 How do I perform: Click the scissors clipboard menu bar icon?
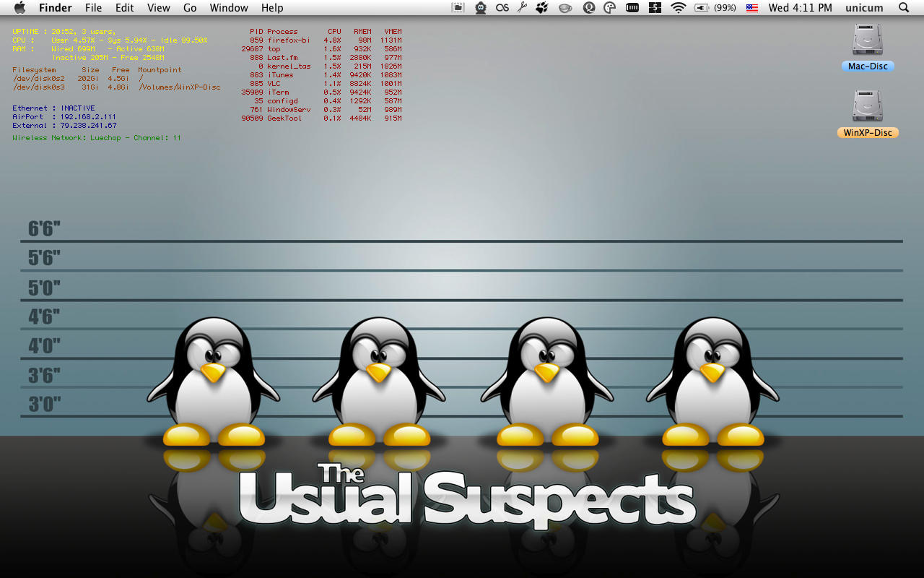pos(523,8)
